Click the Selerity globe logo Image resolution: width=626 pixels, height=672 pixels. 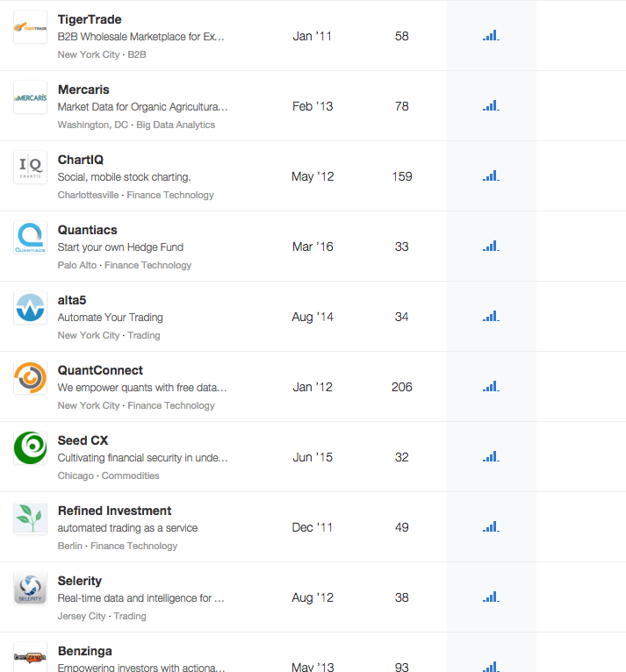point(30,589)
